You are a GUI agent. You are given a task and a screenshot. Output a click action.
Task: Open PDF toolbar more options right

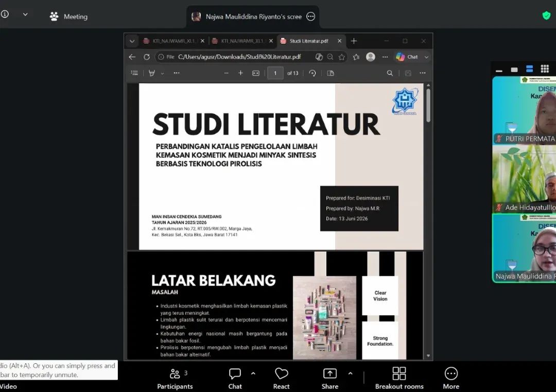[422, 73]
